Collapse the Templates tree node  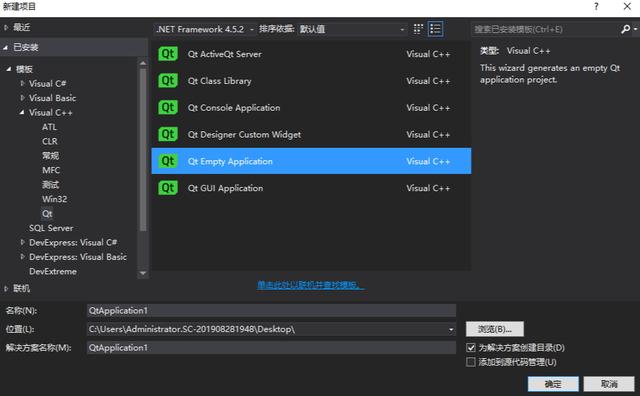(x=9, y=69)
